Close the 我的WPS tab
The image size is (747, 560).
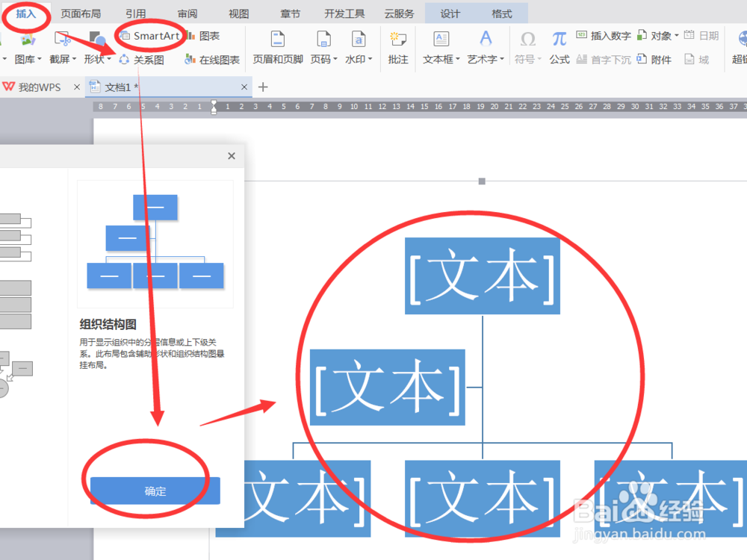[77, 87]
